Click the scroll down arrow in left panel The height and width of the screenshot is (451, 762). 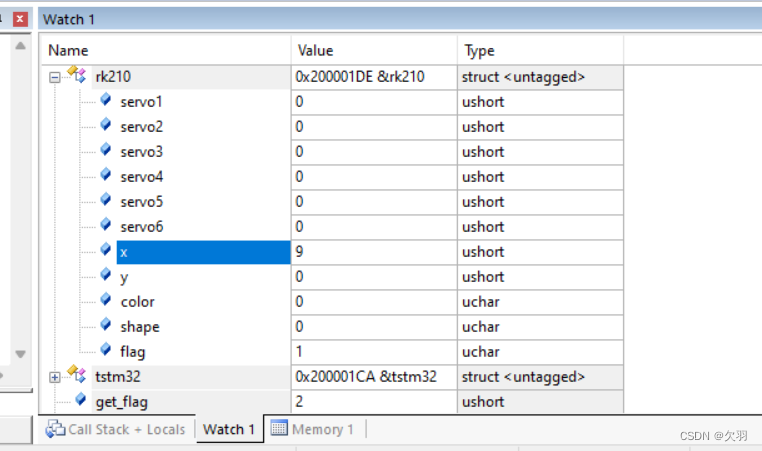tap(20, 354)
